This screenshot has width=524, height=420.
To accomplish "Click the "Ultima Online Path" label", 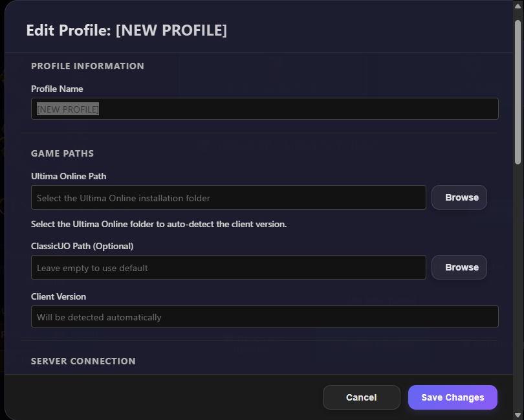I will click(69, 176).
